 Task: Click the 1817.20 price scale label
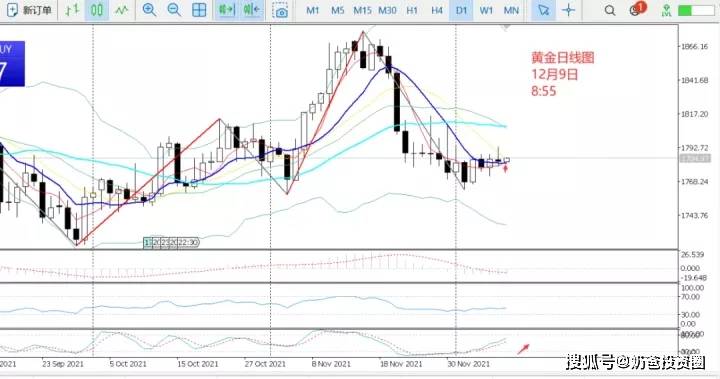click(693, 114)
